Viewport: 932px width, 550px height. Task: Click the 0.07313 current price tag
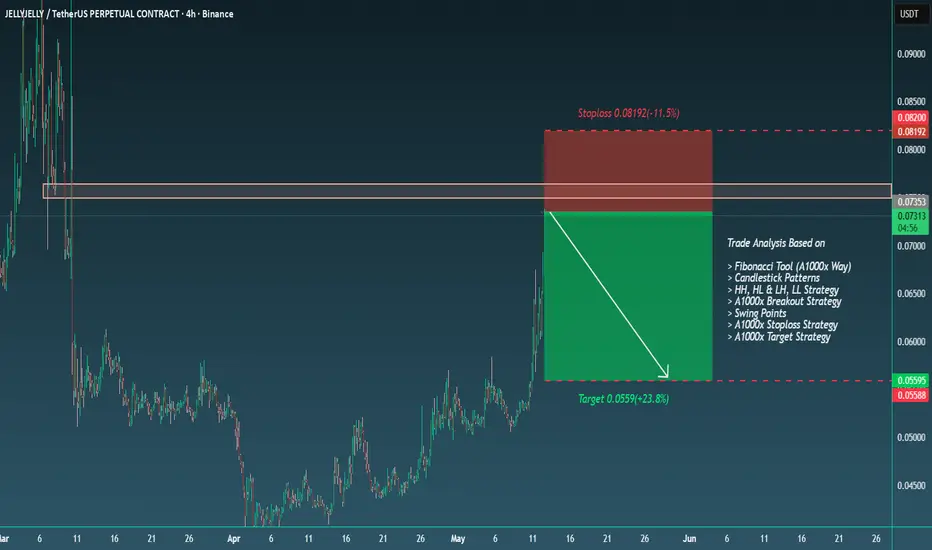911,216
